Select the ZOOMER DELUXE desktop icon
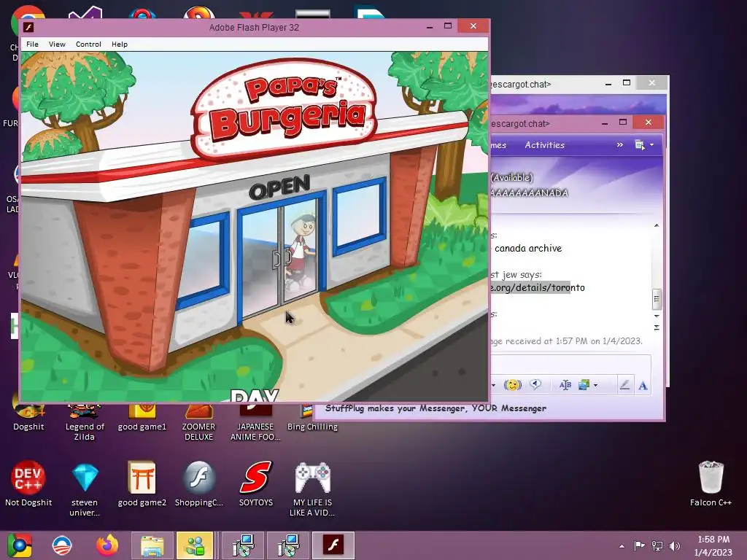 (198, 422)
